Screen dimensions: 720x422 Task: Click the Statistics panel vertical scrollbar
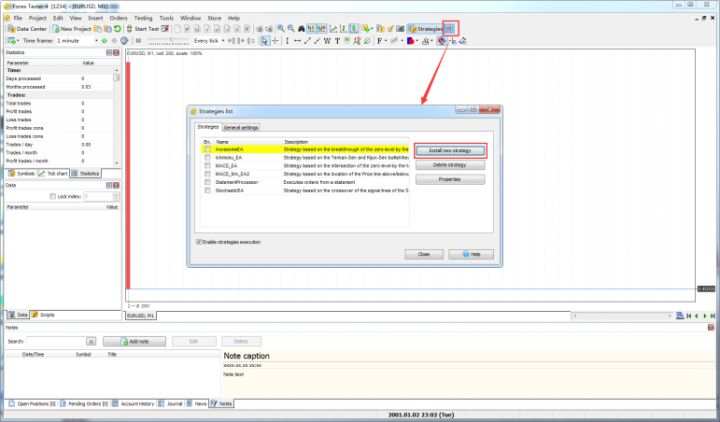[x=117, y=115]
